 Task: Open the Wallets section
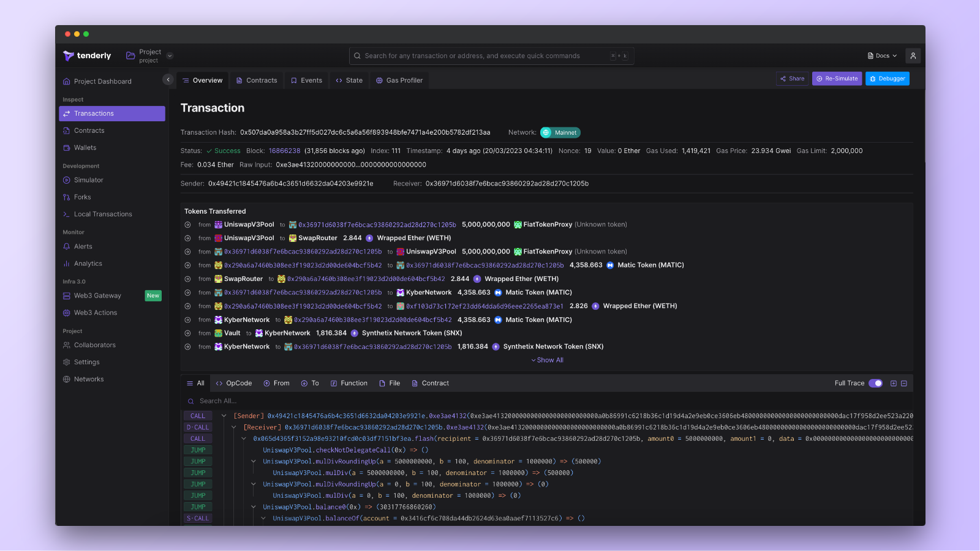85,148
